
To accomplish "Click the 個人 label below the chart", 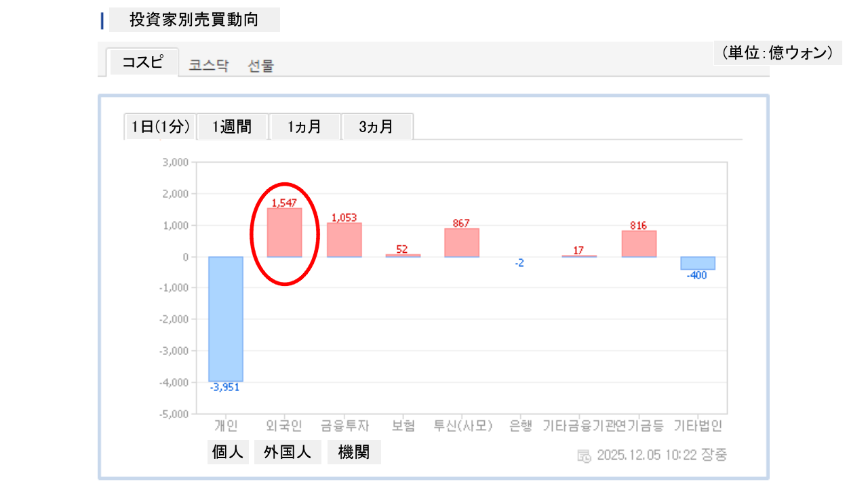I will (x=228, y=452).
